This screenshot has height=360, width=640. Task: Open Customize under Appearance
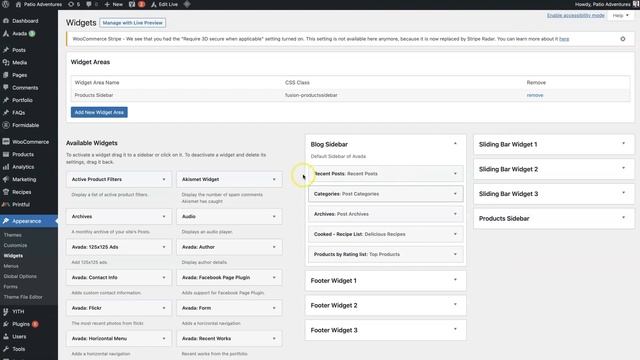pyautogui.click(x=16, y=245)
